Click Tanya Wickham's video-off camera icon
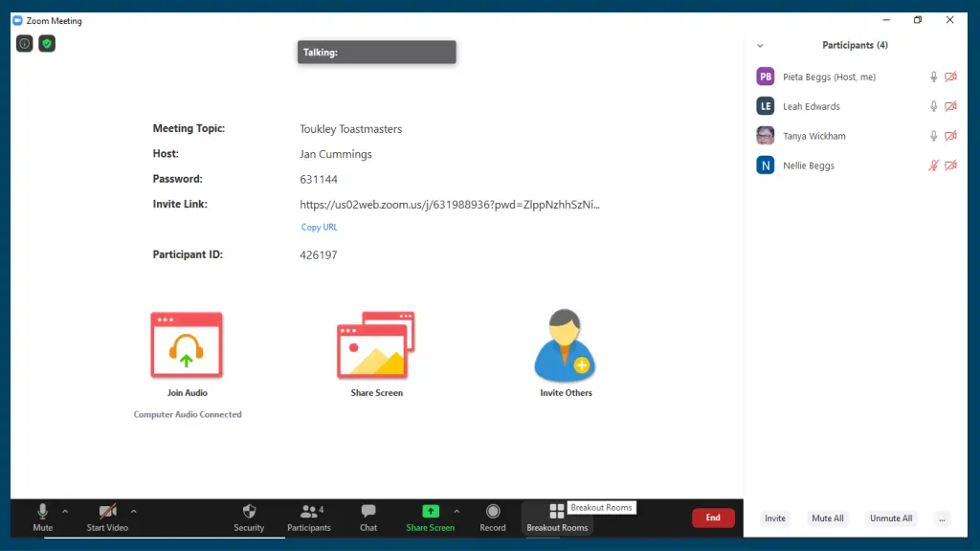This screenshot has height=551, width=980. click(950, 136)
